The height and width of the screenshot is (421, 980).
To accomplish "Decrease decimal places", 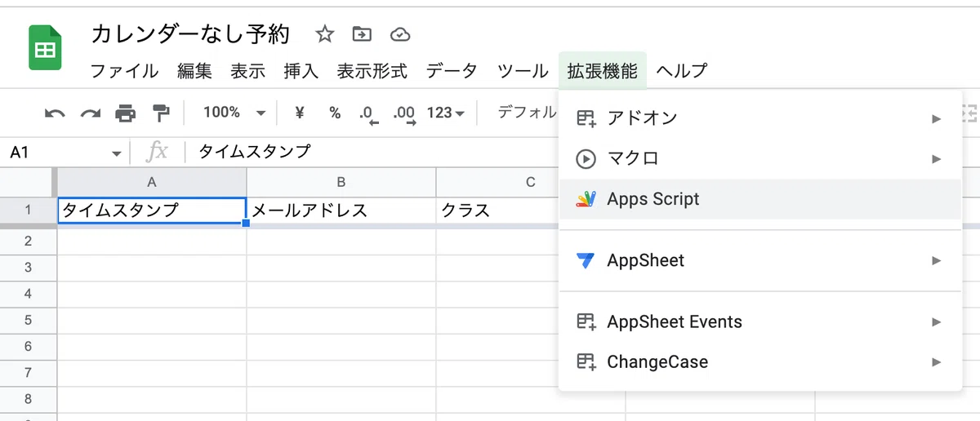I will [x=368, y=114].
